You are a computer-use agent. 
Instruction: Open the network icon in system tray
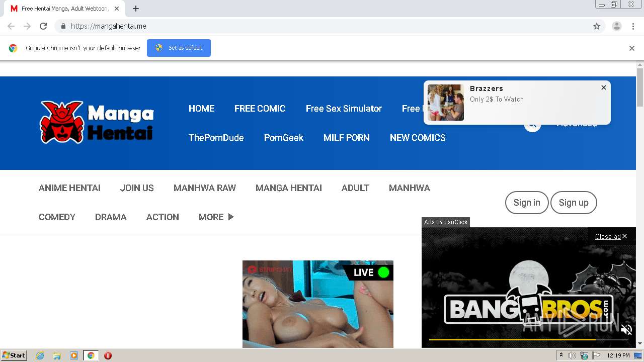pos(584,355)
